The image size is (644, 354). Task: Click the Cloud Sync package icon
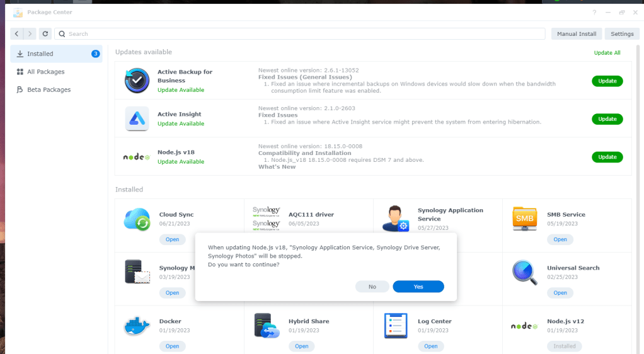point(137,219)
